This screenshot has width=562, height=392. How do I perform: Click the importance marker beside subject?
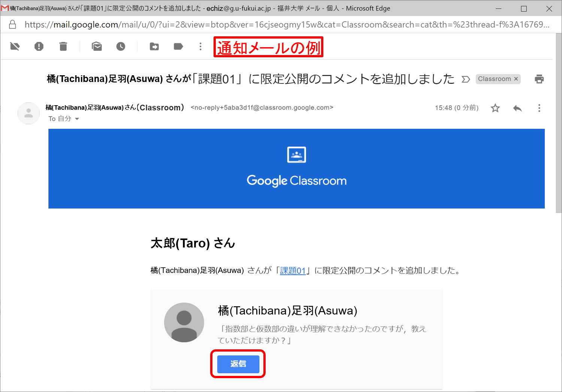point(466,79)
